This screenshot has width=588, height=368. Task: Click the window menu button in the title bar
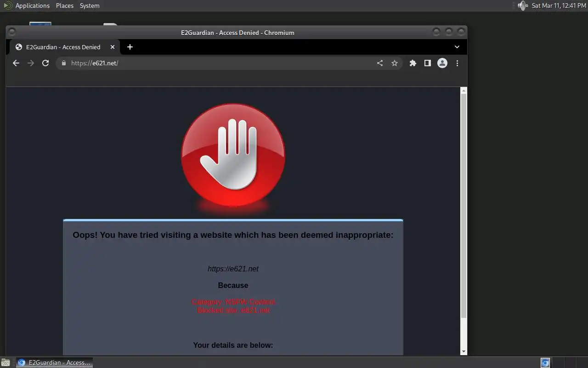tap(12, 32)
